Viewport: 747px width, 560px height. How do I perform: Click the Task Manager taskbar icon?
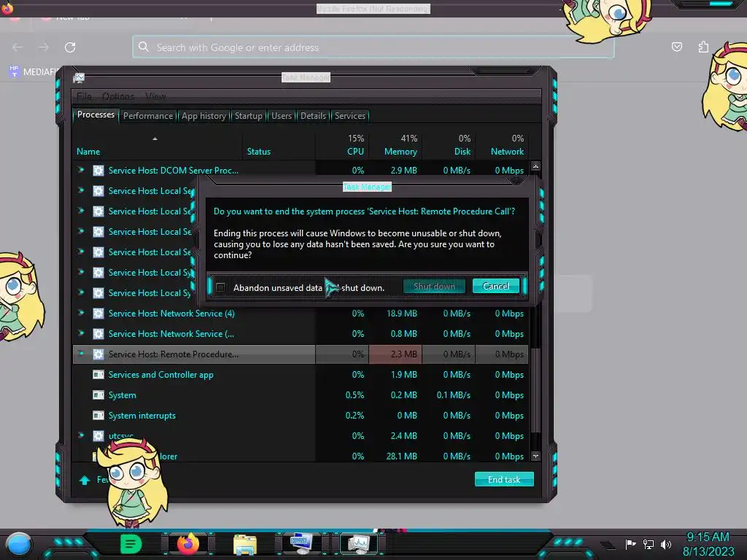pos(358,543)
